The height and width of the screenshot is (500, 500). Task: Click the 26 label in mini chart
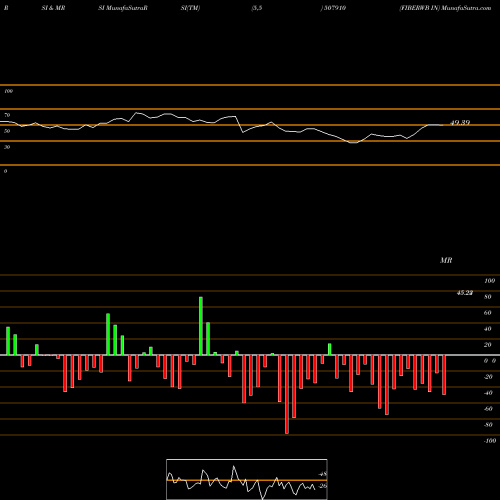click(x=323, y=486)
